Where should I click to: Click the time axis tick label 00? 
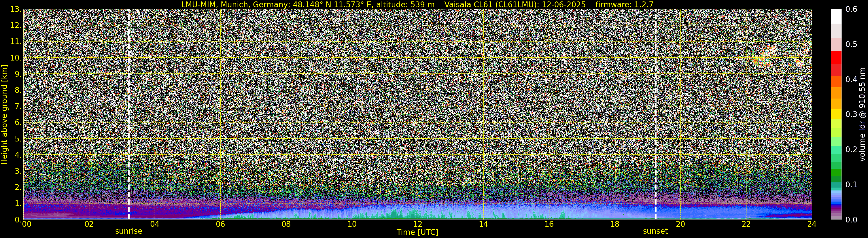click(27, 224)
